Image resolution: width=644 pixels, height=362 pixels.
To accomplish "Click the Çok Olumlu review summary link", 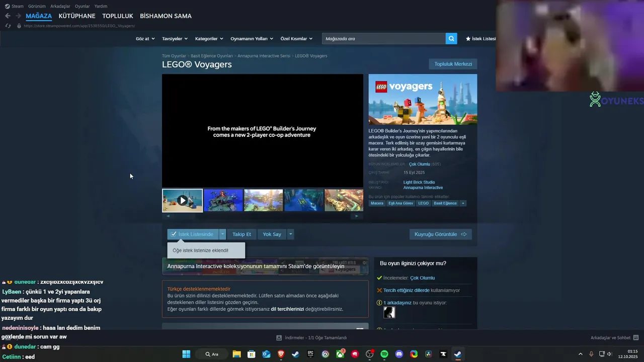I will click(419, 164).
